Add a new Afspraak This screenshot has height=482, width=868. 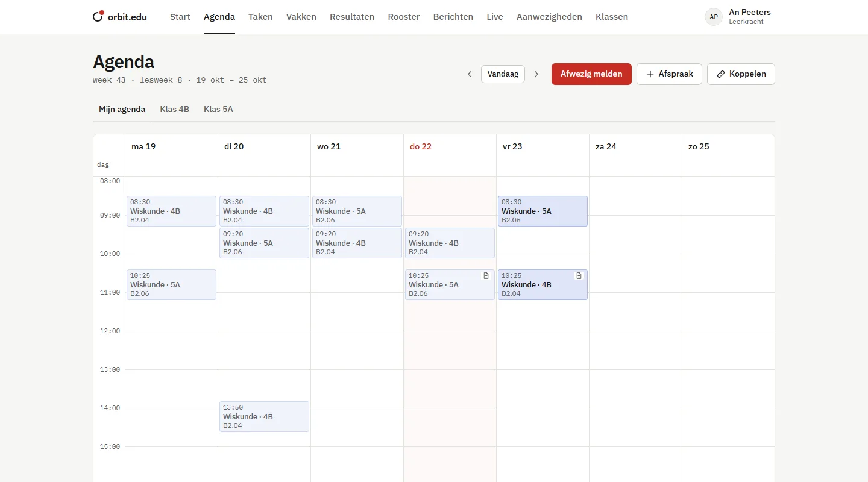[669, 74]
